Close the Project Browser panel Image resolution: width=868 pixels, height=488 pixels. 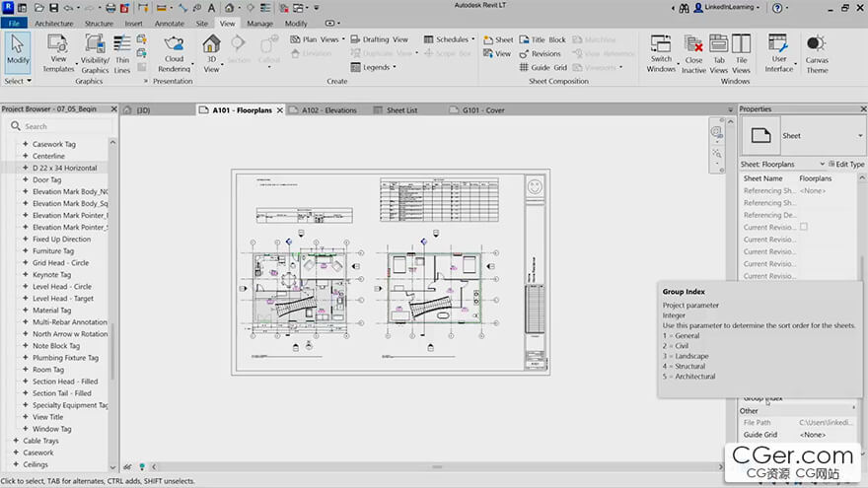114,109
